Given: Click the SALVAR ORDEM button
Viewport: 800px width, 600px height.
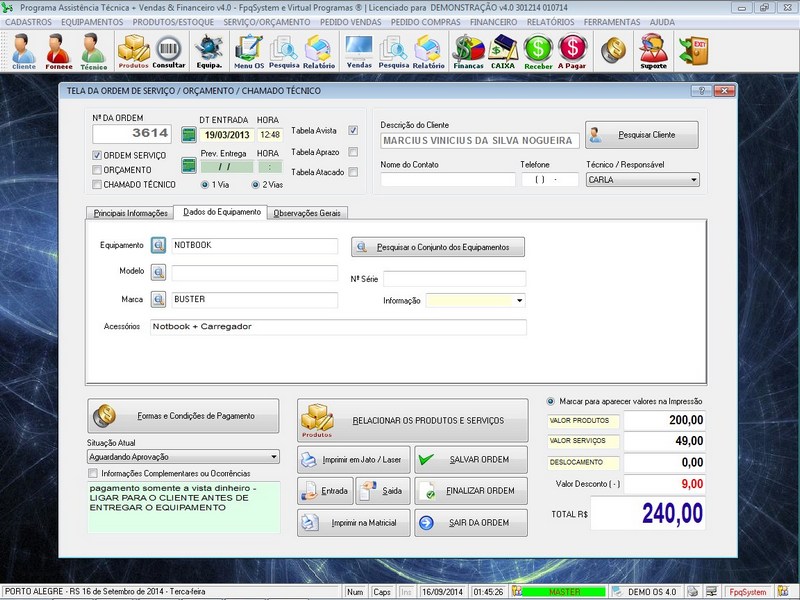Looking at the screenshot, I should coord(471,460).
